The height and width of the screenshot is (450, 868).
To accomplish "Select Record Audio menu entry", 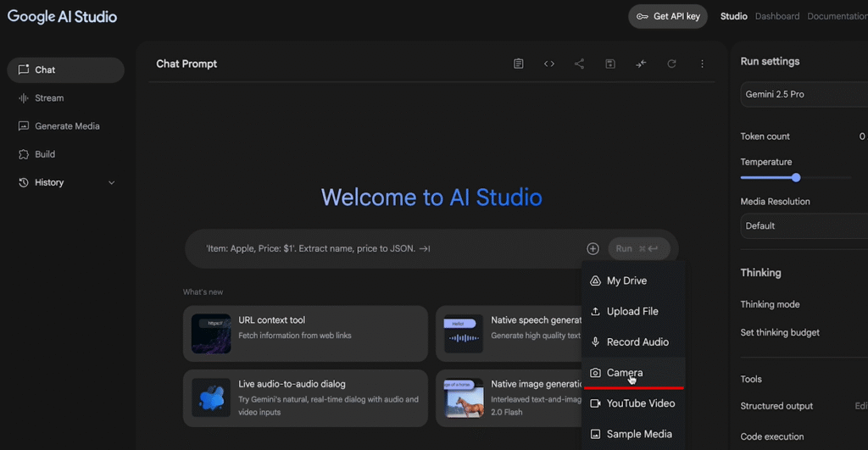I will tap(634, 342).
